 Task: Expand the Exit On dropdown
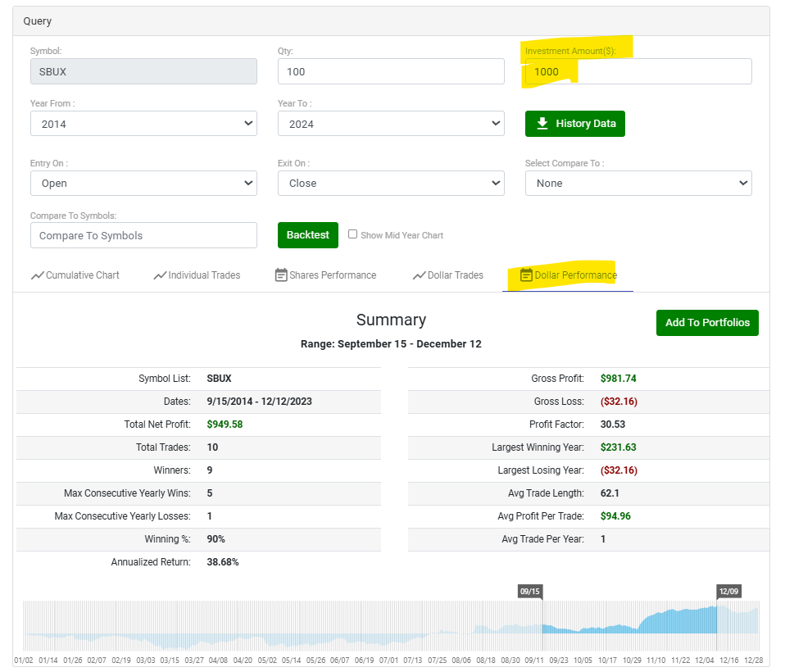[391, 183]
